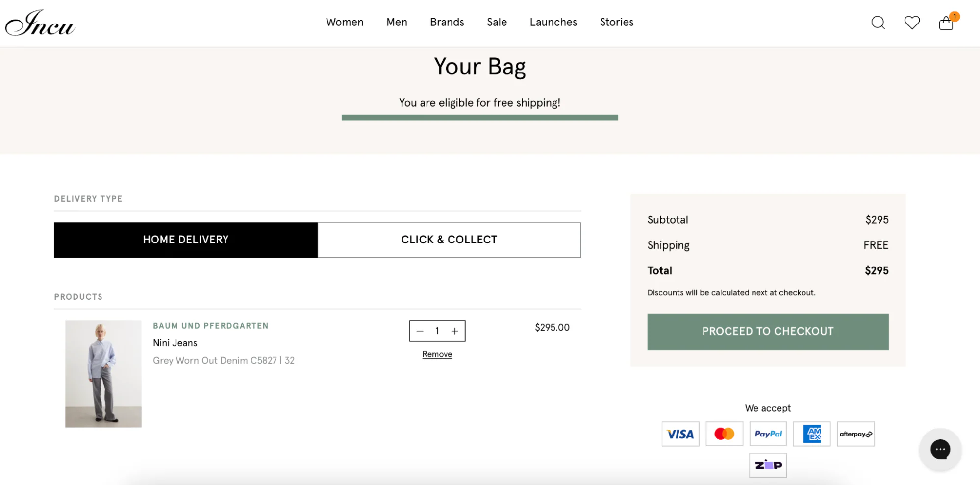Image resolution: width=980 pixels, height=485 pixels.
Task: Click the Nini Jeans product thumbnail
Action: (x=103, y=373)
